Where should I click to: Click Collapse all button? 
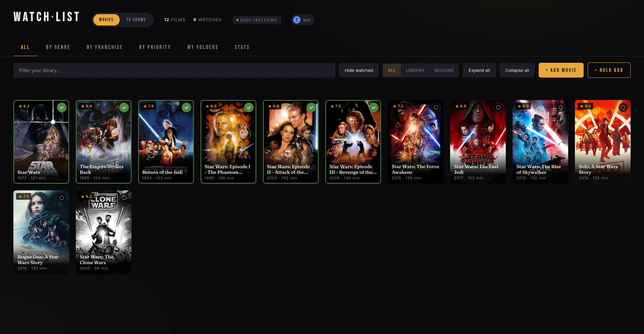517,70
